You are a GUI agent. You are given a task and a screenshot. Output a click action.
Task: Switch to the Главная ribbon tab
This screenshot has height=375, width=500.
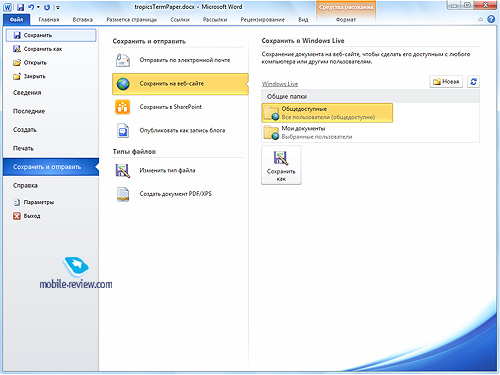[49, 20]
